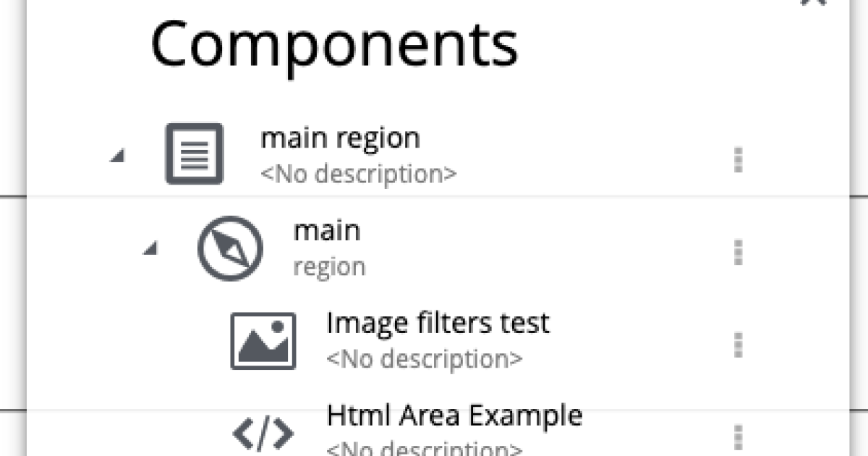Viewport: 868px width, 456px height.
Task: Collapse the main sub-region node
Action: [151, 248]
